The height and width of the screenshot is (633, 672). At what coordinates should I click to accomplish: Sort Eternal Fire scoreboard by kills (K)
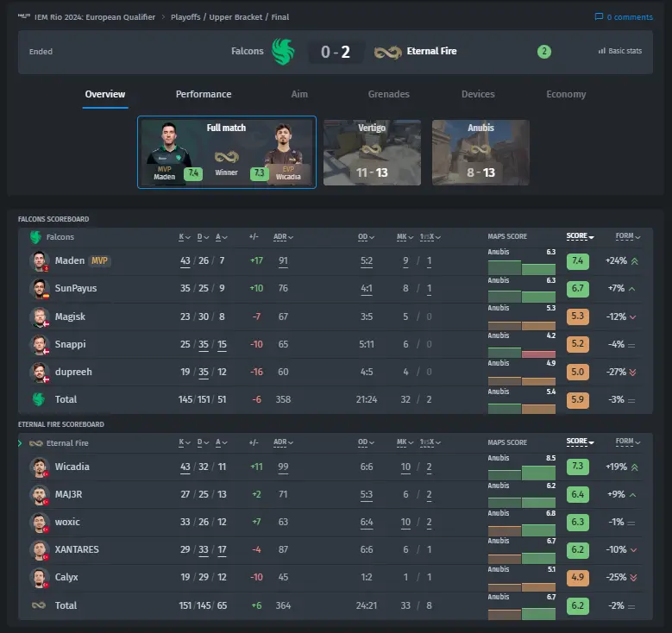click(x=185, y=442)
